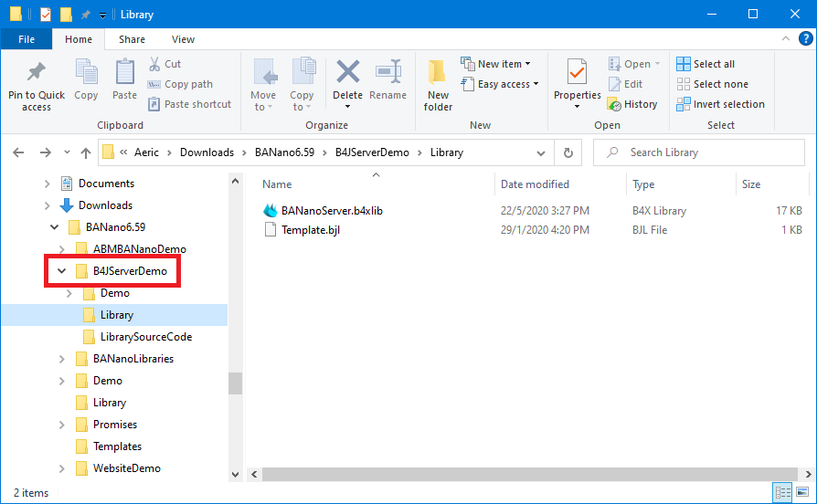The image size is (817, 504).
Task: Expand the Promises tree node
Action: pos(61,425)
